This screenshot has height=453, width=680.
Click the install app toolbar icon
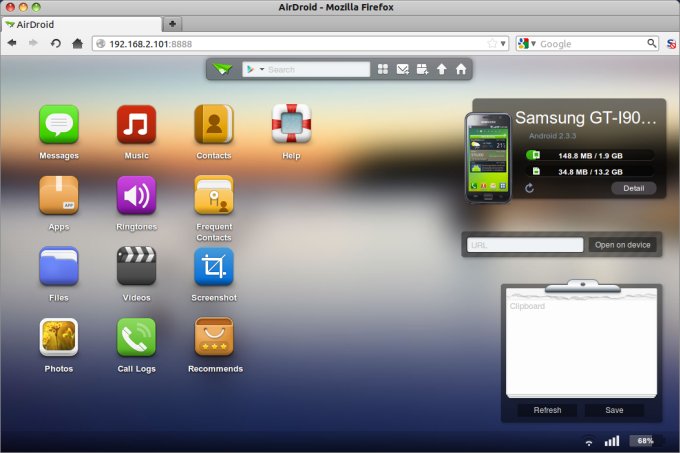(422, 69)
